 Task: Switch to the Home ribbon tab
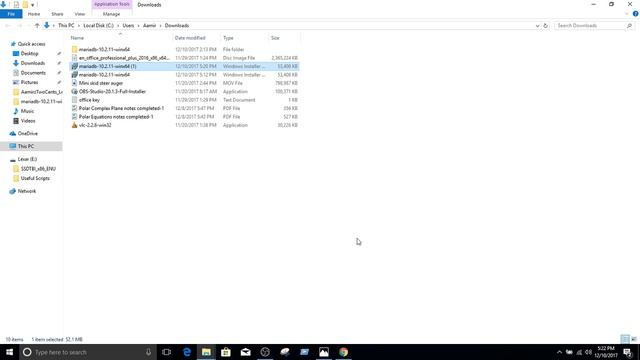click(34, 14)
